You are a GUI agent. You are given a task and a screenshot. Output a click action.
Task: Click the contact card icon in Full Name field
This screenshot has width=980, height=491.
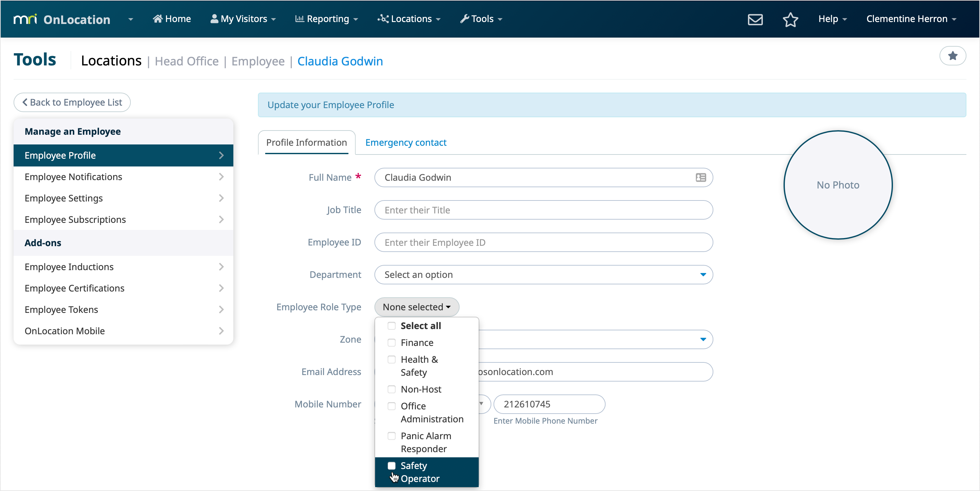click(700, 177)
